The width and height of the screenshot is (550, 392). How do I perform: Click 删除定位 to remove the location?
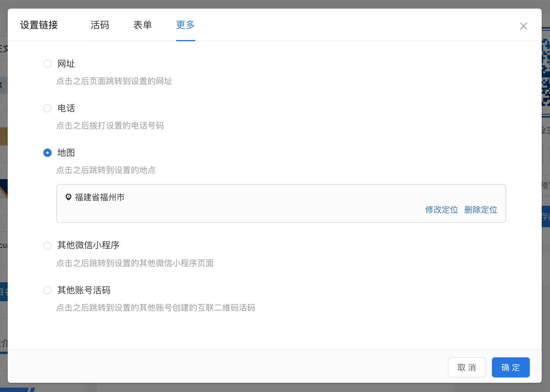coord(481,210)
